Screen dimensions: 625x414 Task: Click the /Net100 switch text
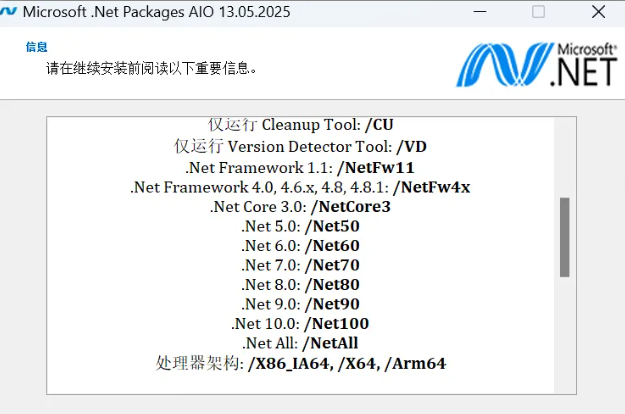[337, 324]
